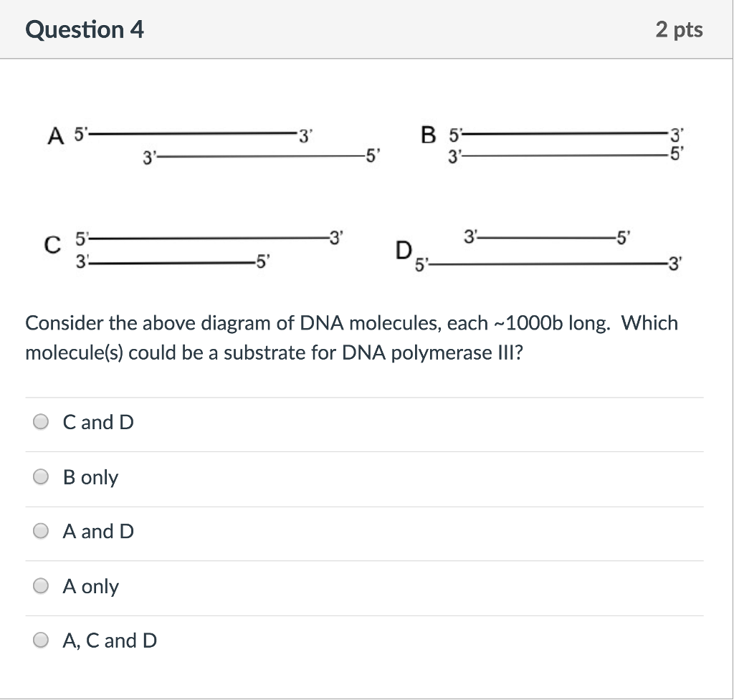Select the 'C and D' radio button

click(x=42, y=422)
